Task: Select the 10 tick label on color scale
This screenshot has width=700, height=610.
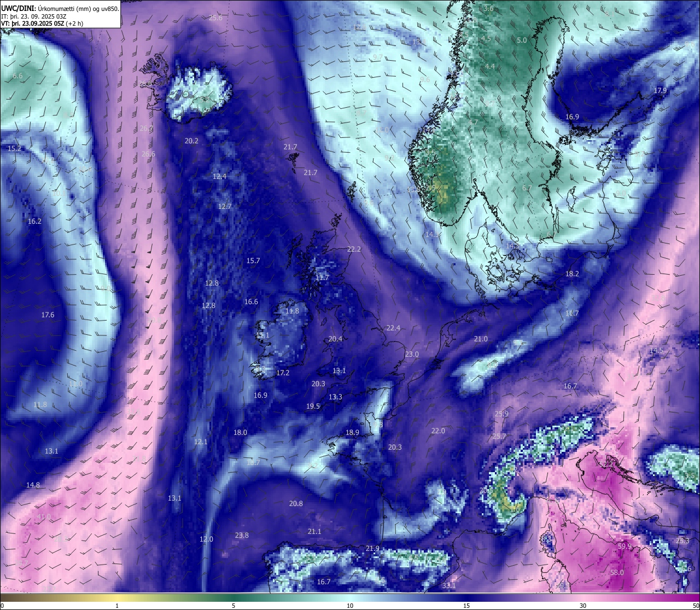Action: [350, 606]
